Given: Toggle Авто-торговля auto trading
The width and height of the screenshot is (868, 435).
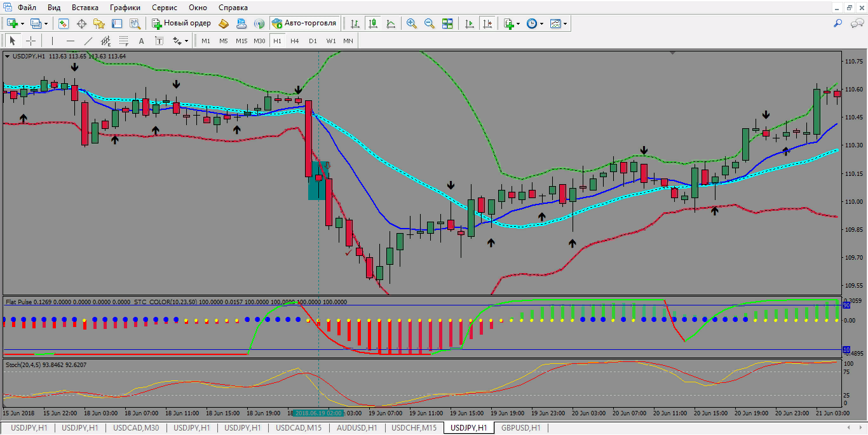Looking at the screenshot, I should point(304,23).
